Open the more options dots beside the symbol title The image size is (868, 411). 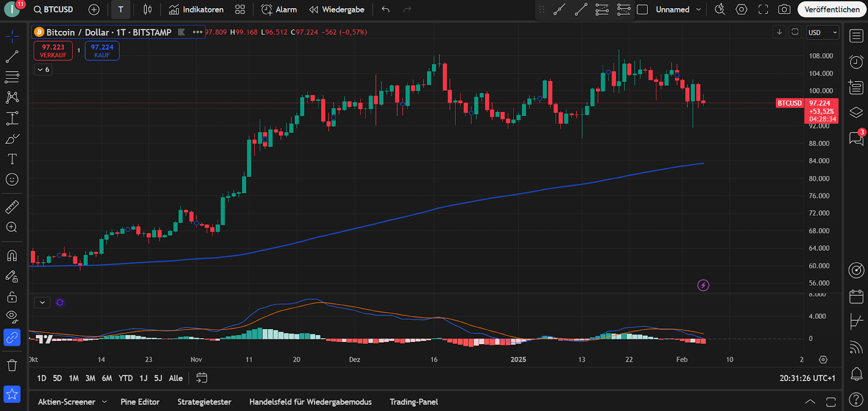[197, 32]
